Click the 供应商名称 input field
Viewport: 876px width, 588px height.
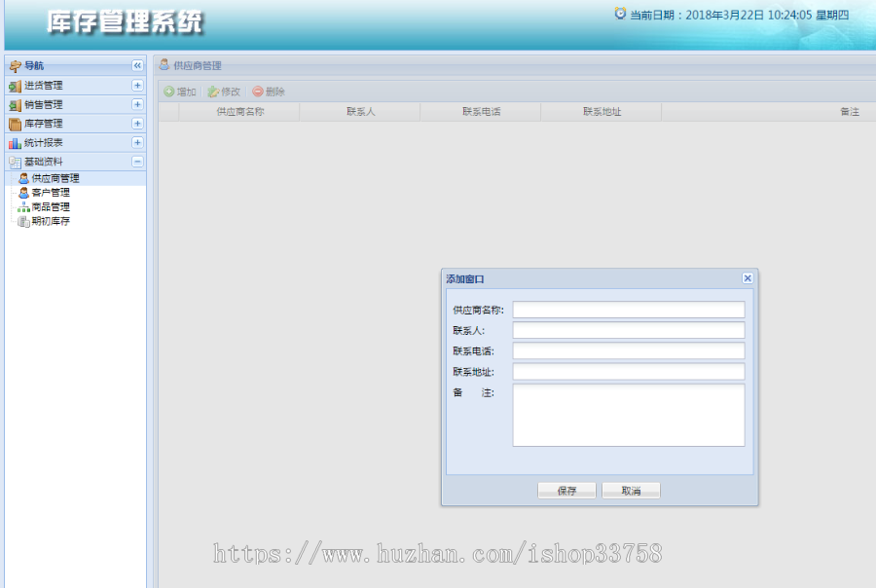[x=628, y=309]
